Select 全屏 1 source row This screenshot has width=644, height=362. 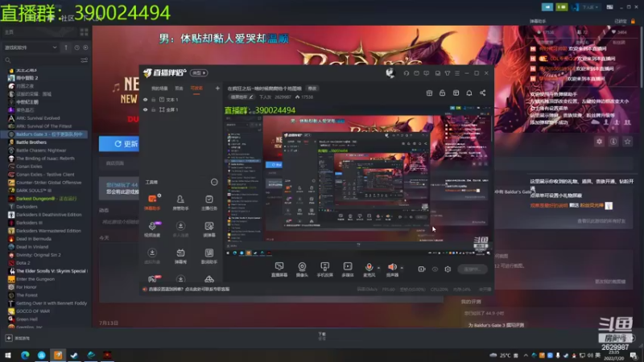(x=180, y=110)
